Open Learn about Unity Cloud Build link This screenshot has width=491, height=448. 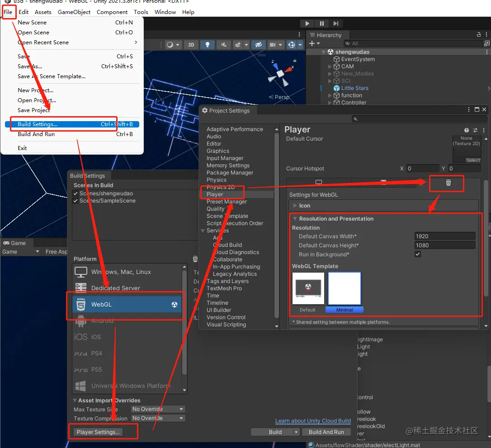click(313, 421)
